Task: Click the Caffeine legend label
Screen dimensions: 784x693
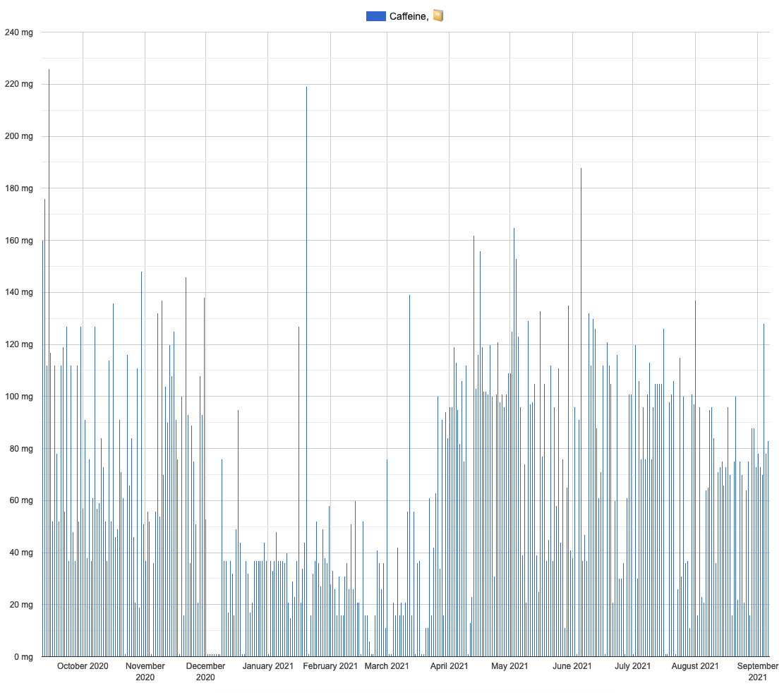Action: click(409, 16)
